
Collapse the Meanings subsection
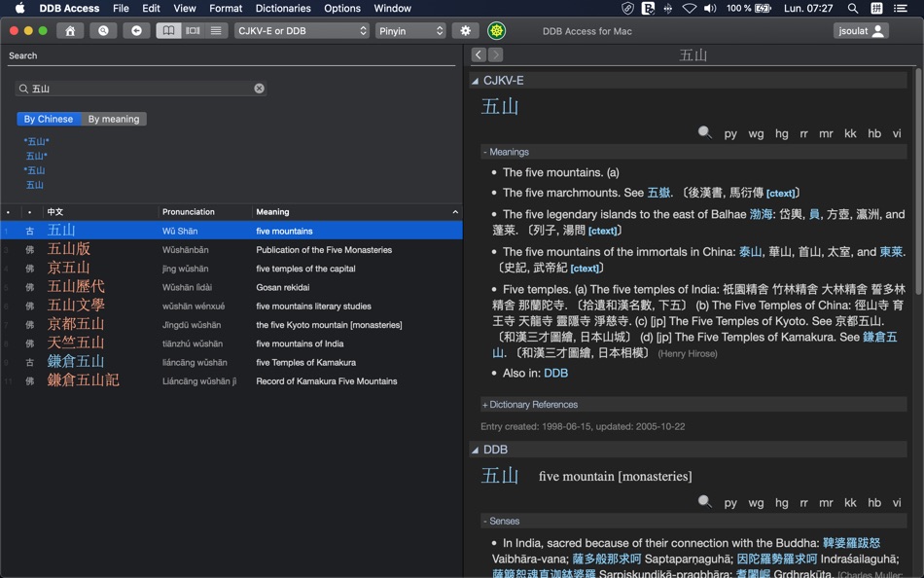click(x=506, y=152)
